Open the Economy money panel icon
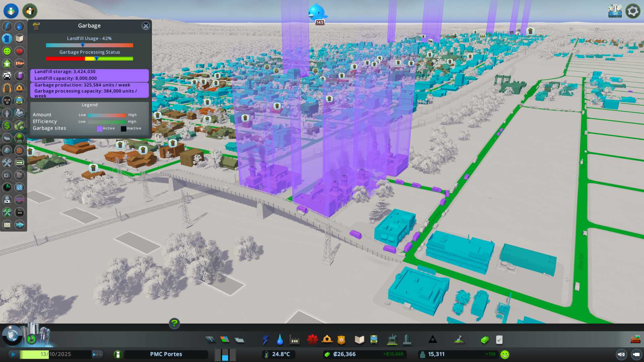This screenshot has height=362, width=644. [484, 340]
